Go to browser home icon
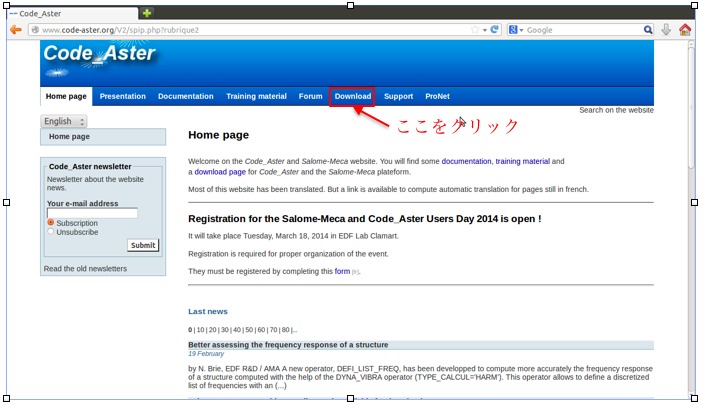Viewport: 703px width, 405px height. click(685, 30)
